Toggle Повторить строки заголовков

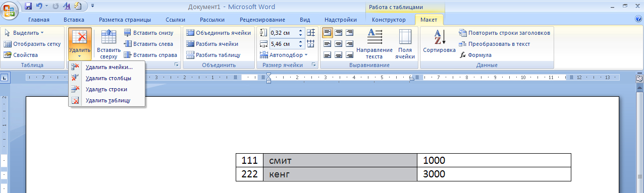coord(504,33)
